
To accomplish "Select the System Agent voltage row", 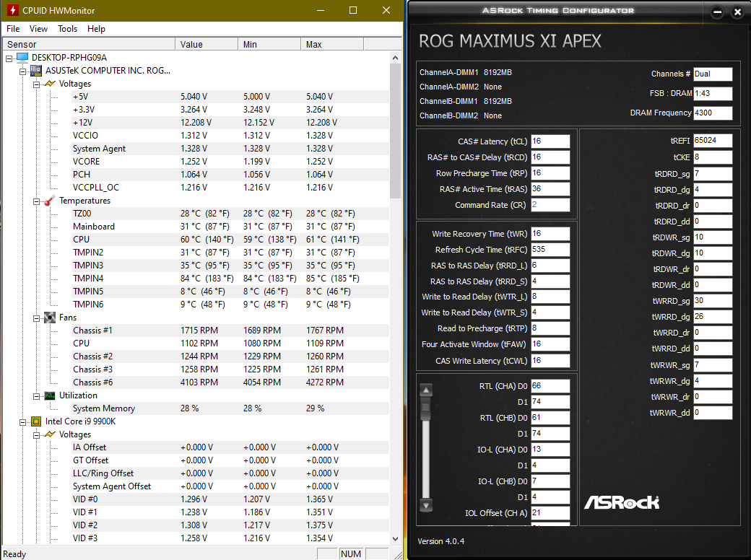I will coord(230,149).
